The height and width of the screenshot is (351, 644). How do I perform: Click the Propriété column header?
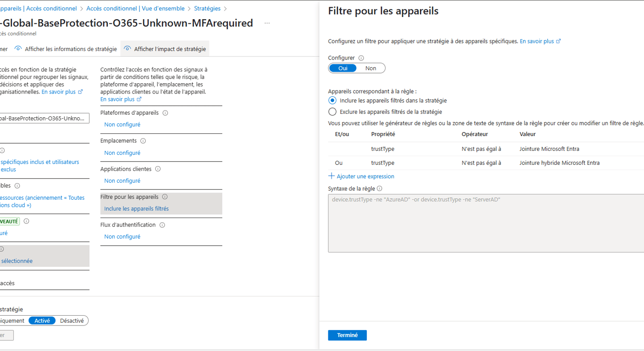[383, 134]
